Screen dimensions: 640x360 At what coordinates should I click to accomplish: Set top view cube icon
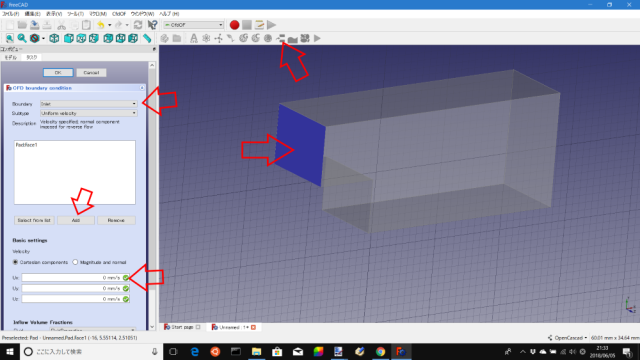coord(81,38)
